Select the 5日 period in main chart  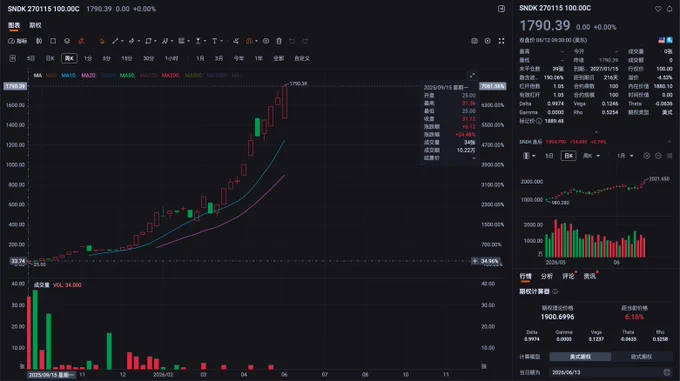point(30,58)
